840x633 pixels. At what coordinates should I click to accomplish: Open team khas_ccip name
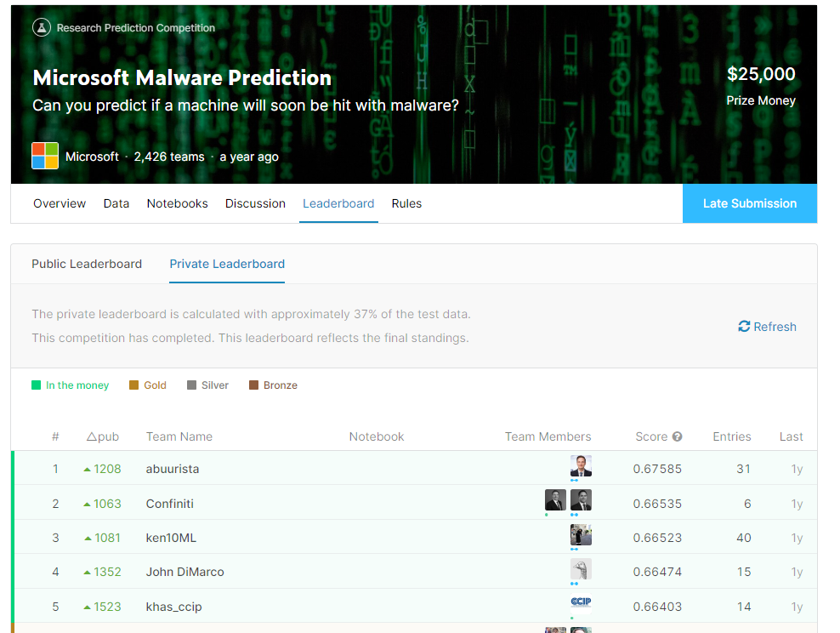173,607
